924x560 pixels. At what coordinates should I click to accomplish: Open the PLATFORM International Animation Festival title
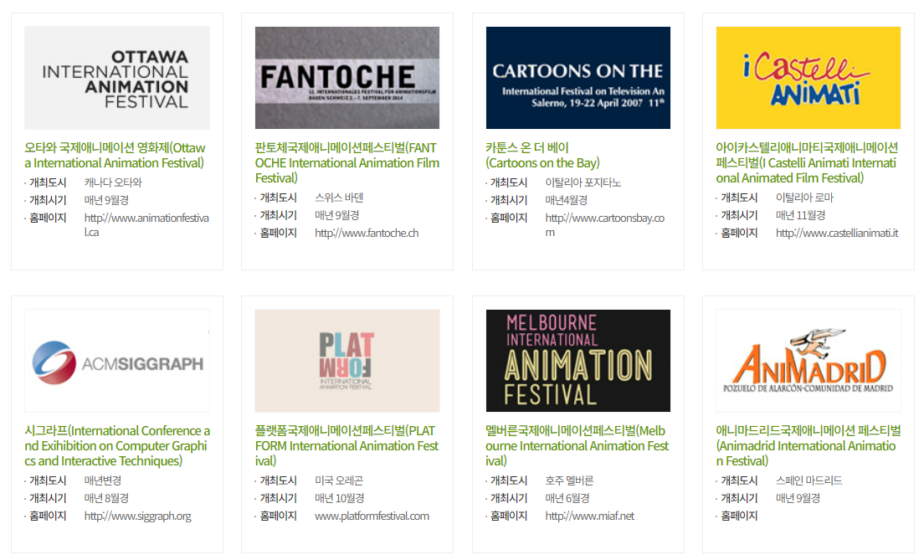click(x=346, y=446)
